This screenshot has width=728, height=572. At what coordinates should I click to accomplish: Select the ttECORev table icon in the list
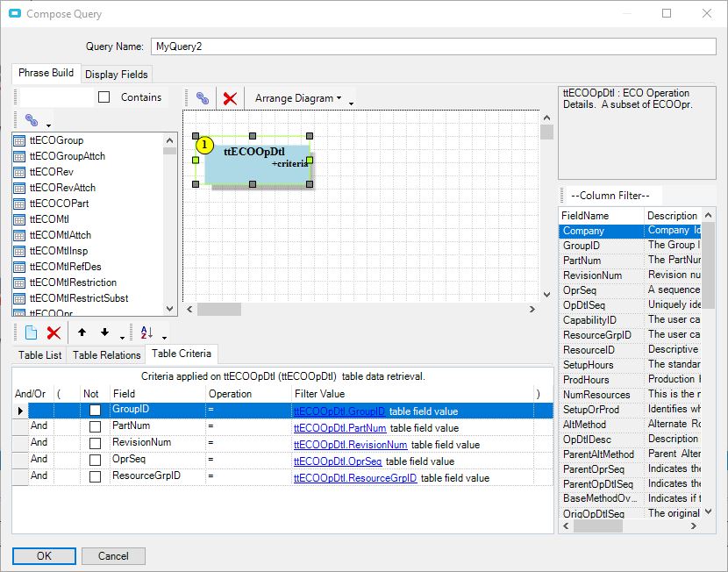(x=19, y=172)
